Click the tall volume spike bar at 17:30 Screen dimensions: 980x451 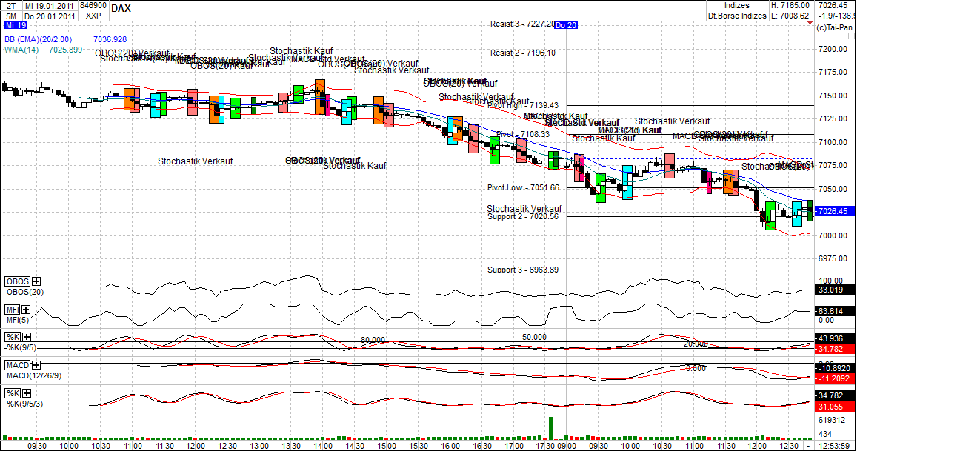pyautogui.click(x=551, y=428)
